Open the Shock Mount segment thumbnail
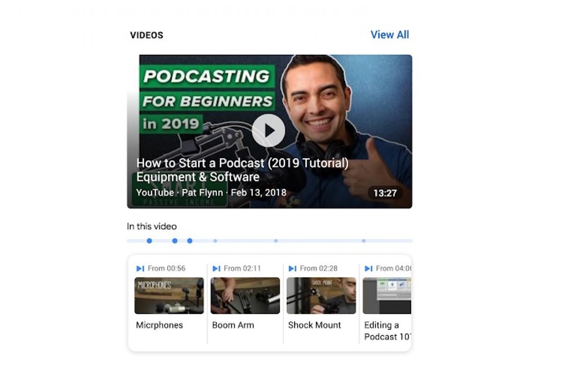The image size is (562, 392). coord(321,296)
